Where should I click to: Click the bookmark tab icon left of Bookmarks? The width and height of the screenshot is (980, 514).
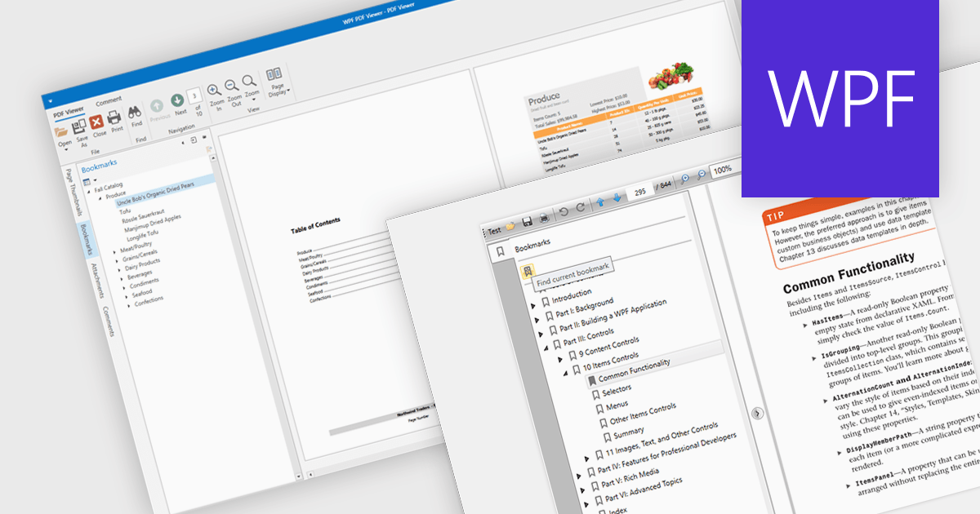pyautogui.click(x=499, y=252)
